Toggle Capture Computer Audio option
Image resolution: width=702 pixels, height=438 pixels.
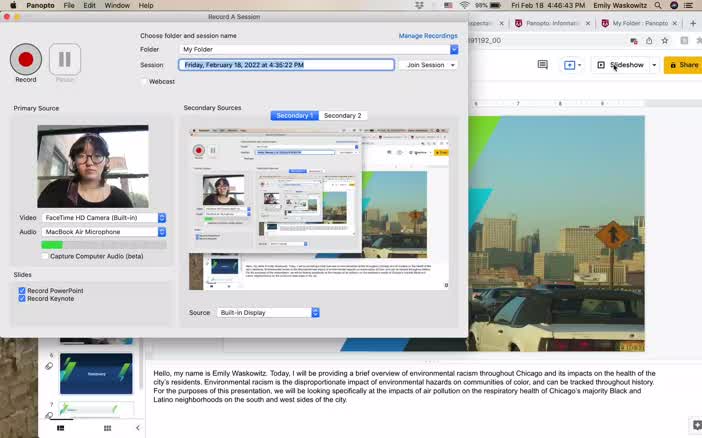coord(45,256)
